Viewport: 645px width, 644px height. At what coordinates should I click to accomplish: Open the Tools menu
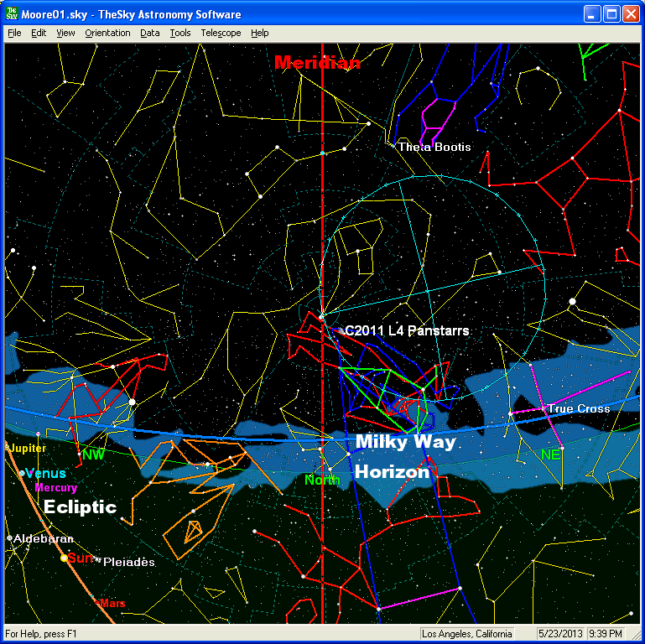pos(179,33)
